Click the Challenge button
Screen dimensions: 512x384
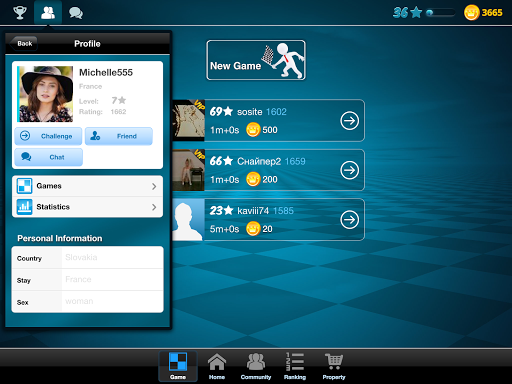click(x=48, y=136)
